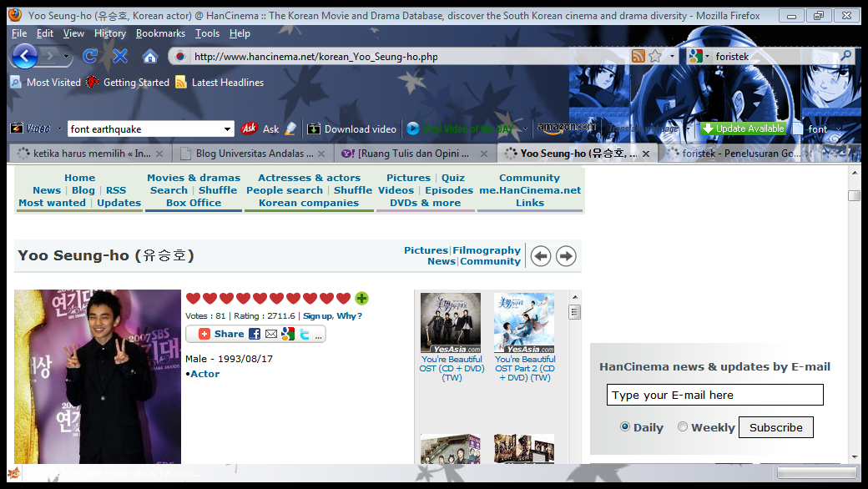Expand the Google search engine selector
The height and width of the screenshot is (489, 868).
pos(699,57)
